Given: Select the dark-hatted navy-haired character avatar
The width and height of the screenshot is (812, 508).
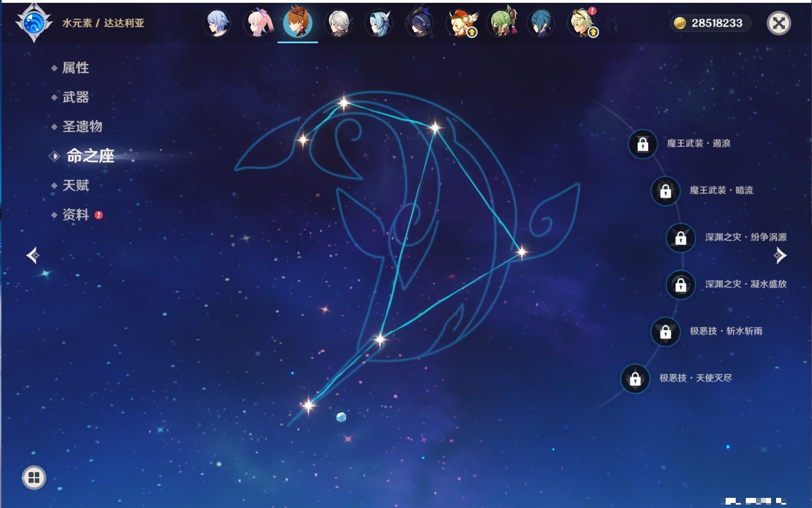Looking at the screenshot, I should (419, 24).
